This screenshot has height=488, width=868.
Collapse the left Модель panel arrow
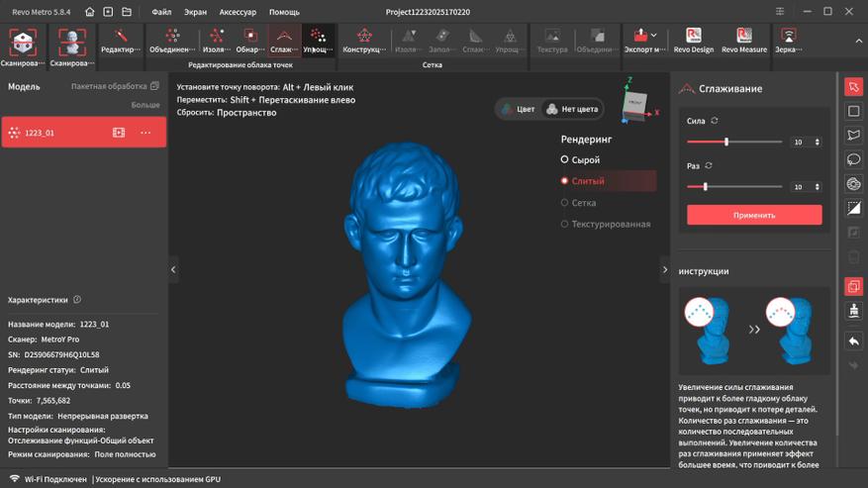(x=173, y=270)
